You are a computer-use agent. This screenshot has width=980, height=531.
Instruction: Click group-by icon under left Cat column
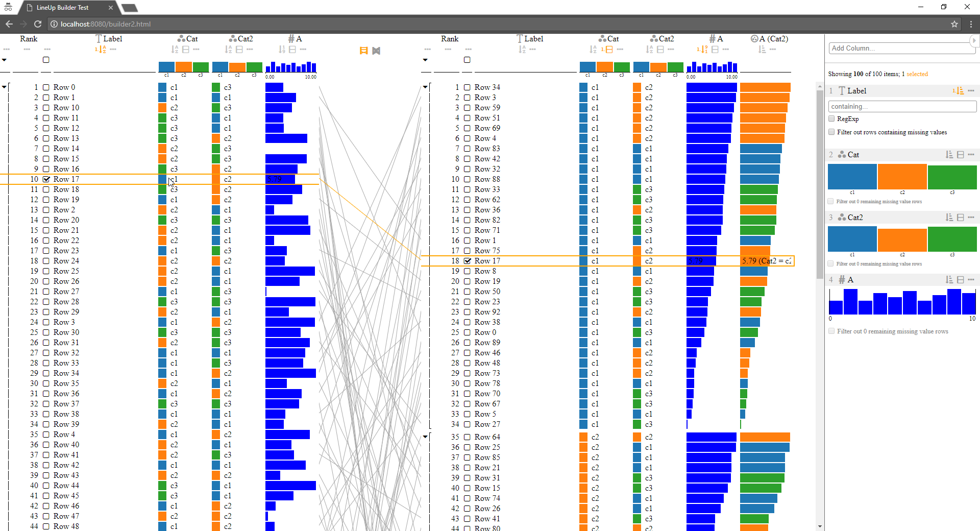(186, 50)
